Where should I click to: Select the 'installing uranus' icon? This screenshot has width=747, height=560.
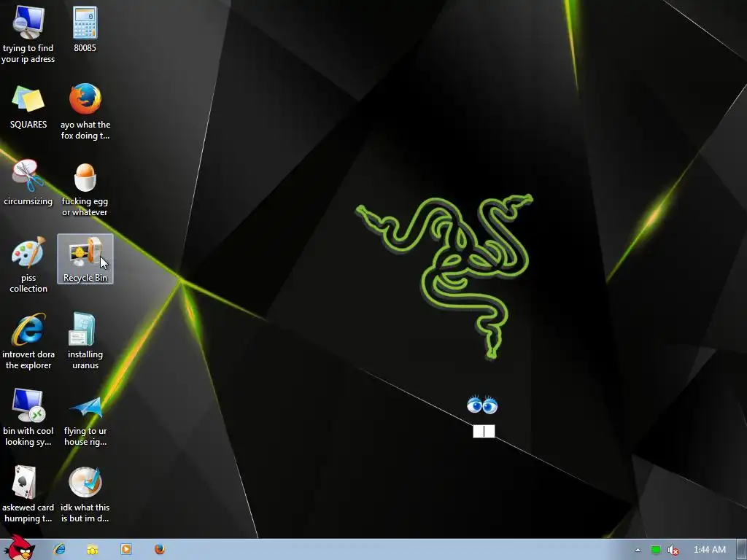click(x=85, y=341)
